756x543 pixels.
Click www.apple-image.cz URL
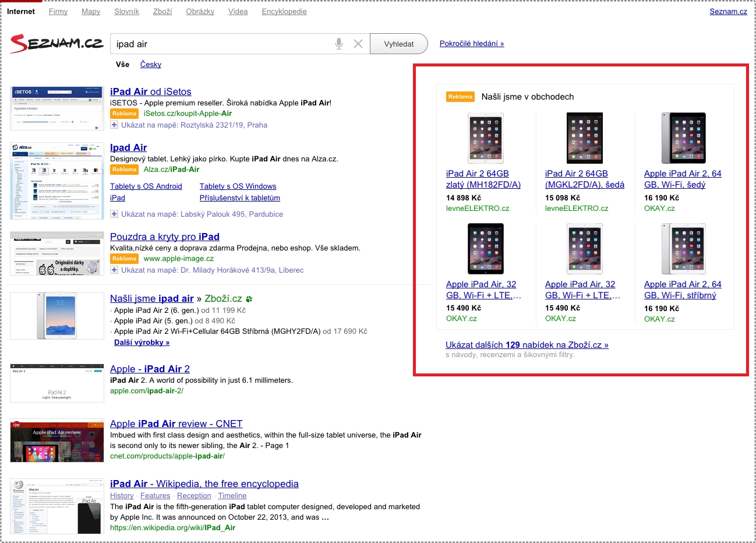[179, 259]
